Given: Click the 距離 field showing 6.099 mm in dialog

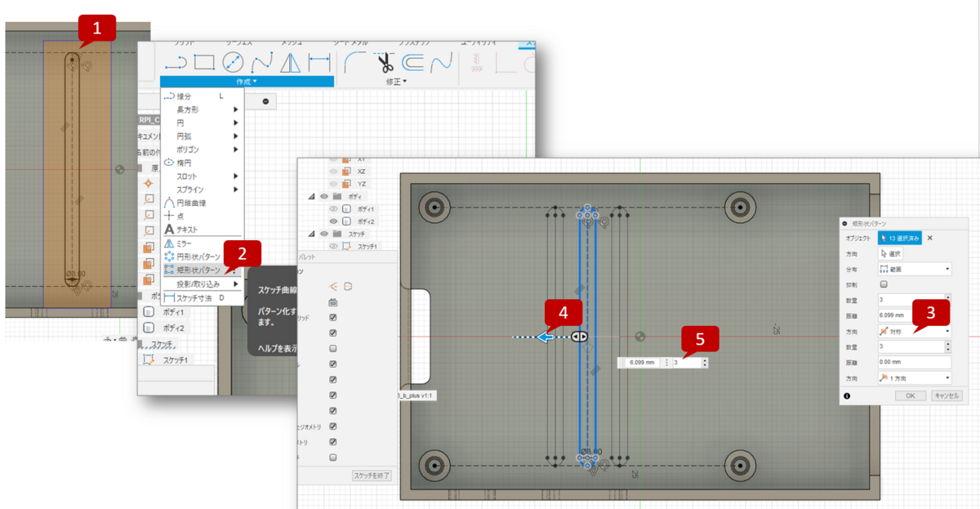Looking at the screenshot, I should click(x=915, y=315).
